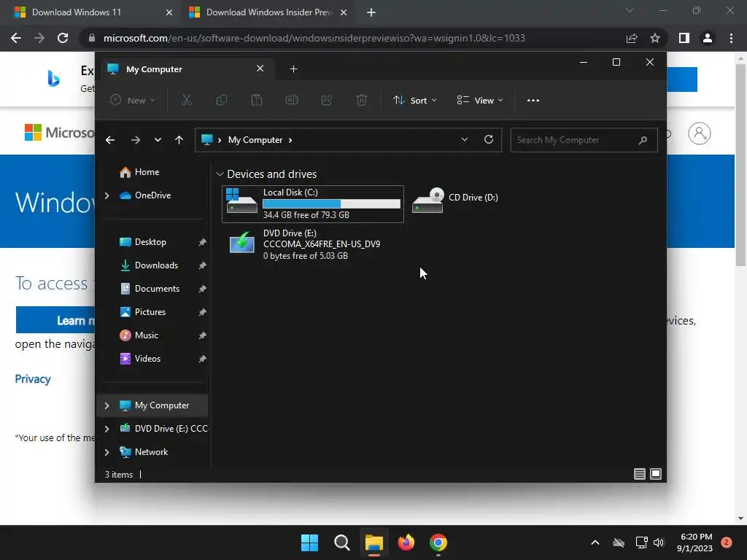Screen dimensions: 747x560
Task: Open the New dropdown menu
Action: 133,101
